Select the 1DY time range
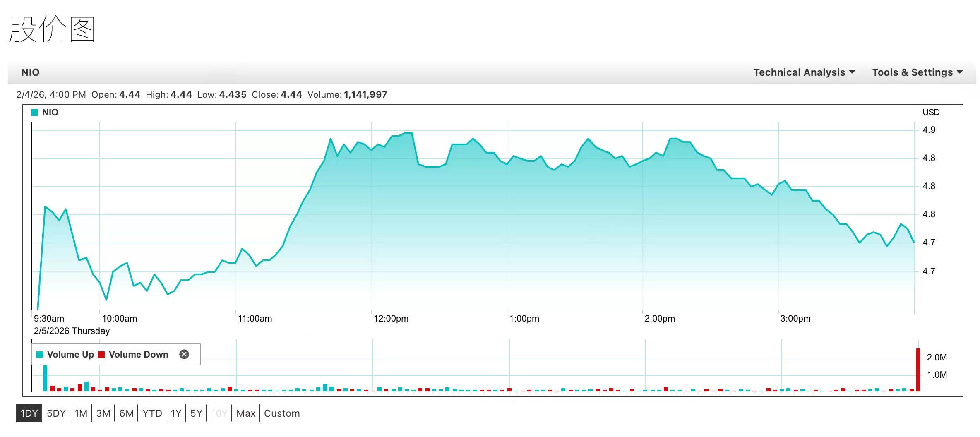 point(29,413)
